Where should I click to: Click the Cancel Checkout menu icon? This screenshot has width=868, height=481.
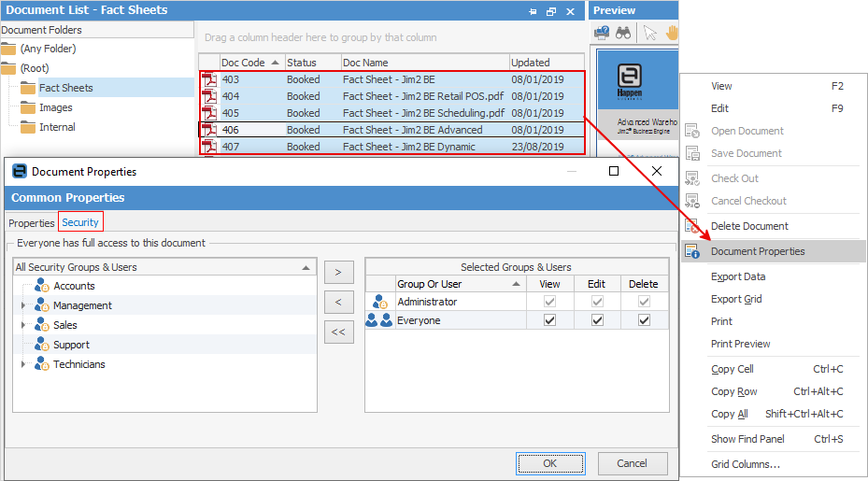coord(692,201)
